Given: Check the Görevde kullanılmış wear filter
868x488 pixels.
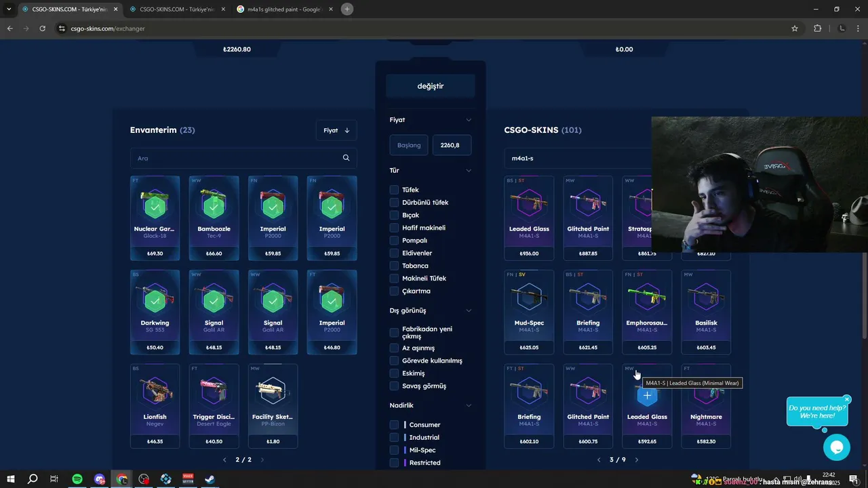Looking at the screenshot, I should [394, 361].
